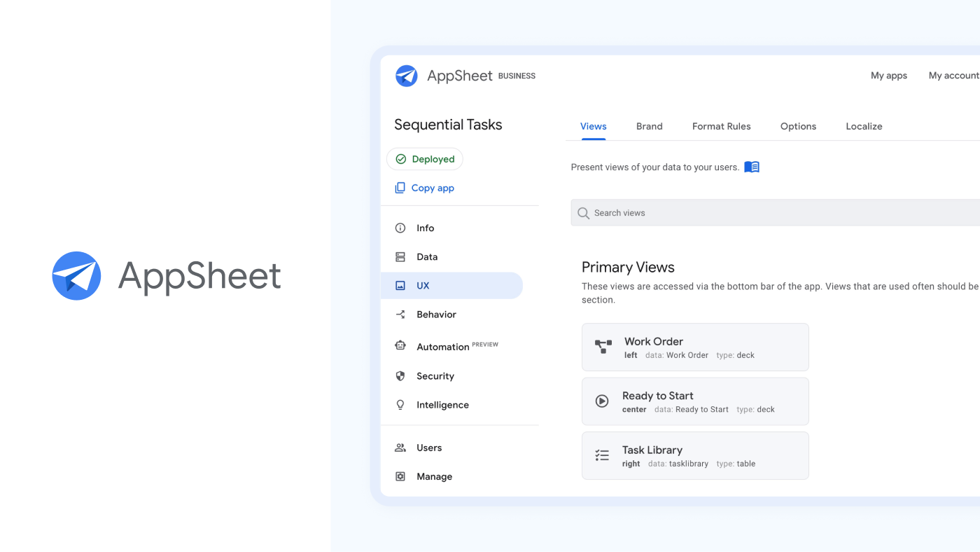
Task: Click the Data table icon in sidebar
Action: (x=400, y=257)
